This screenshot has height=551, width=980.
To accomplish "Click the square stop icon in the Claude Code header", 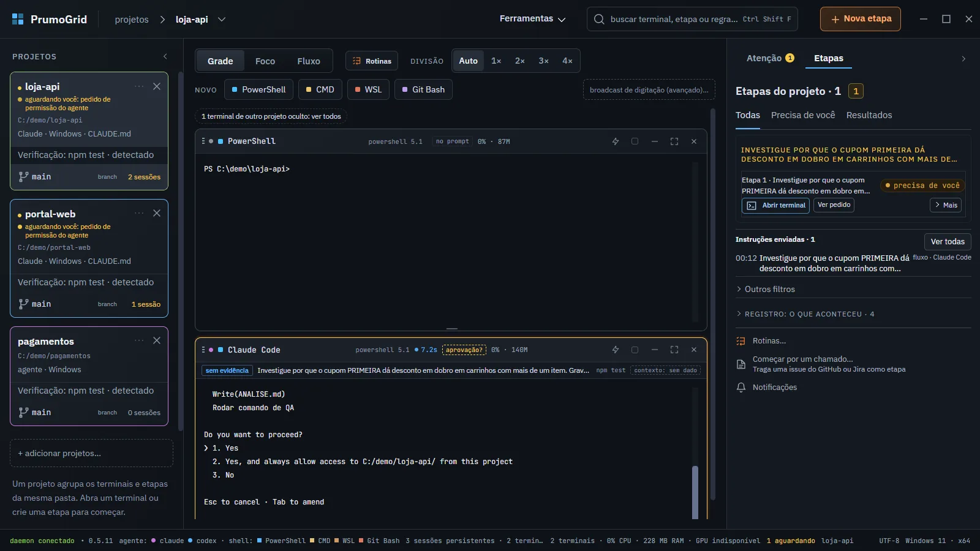I will click(x=635, y=350).
